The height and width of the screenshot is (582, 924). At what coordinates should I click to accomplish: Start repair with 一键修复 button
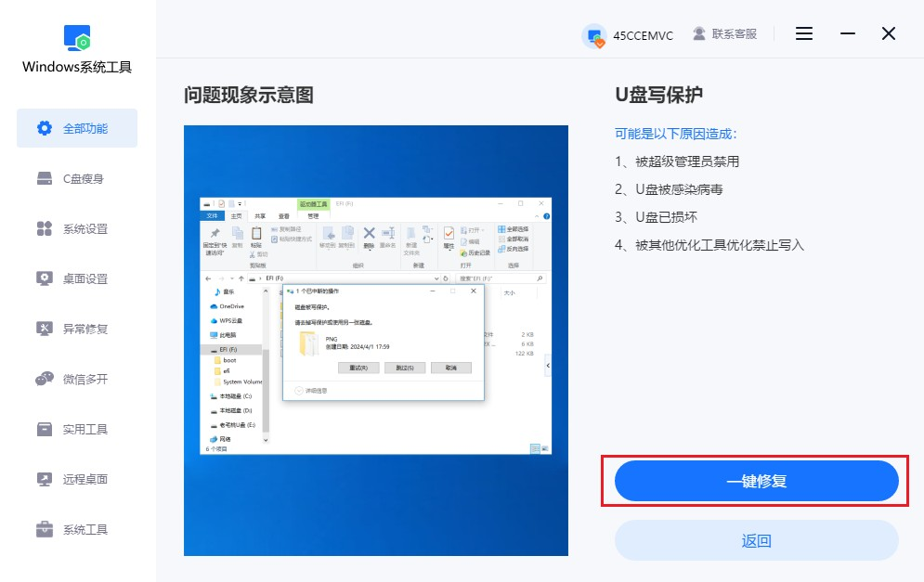(756, 481)
